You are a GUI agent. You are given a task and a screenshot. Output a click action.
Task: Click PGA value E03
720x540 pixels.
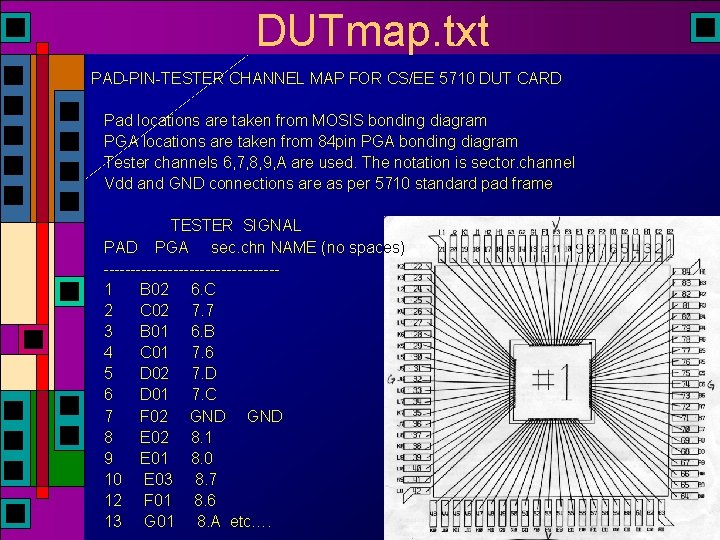pyautogui.click(x=158, y=479)
